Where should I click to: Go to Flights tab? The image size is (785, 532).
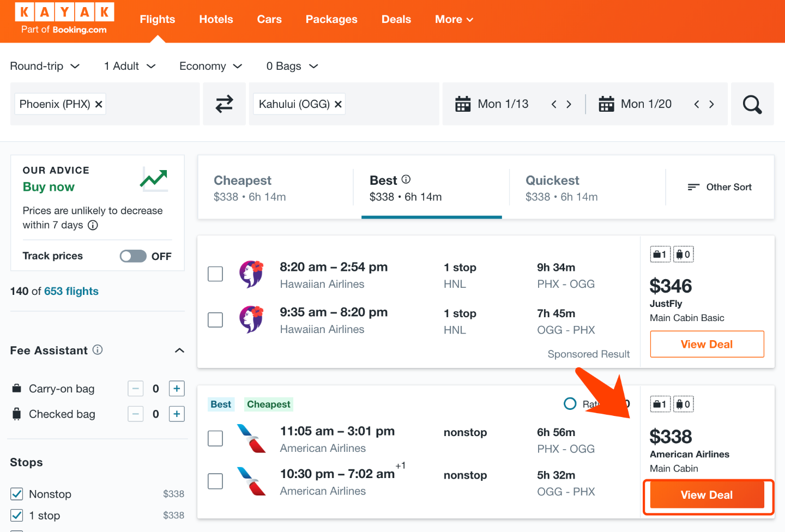click(x=158, y=19)
